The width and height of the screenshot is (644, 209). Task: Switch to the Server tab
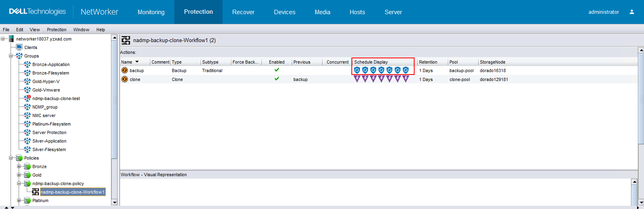(393, 12)
